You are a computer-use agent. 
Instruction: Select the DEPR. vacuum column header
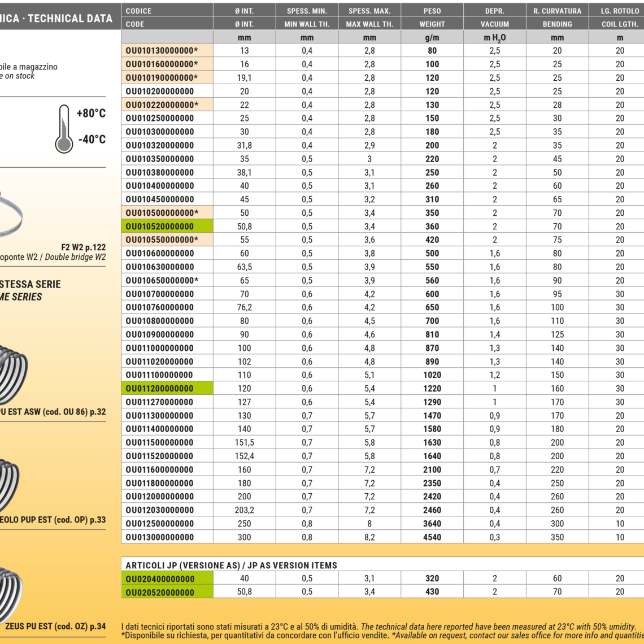[494, 11]
